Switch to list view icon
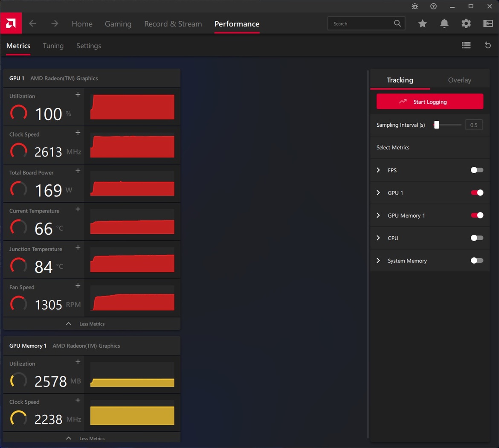The width and height of the screenshot is (499, 448). click(466, 45)
